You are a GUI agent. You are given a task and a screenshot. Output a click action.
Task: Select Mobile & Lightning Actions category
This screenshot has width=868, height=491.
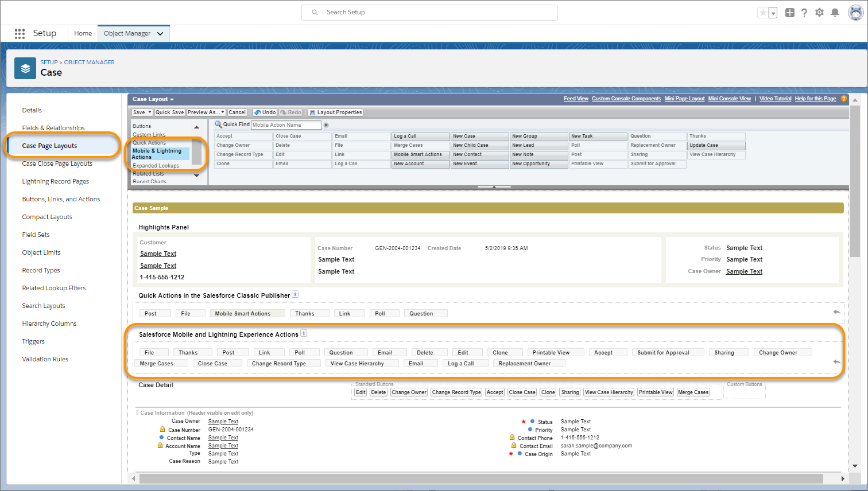(x=161, y=153)
